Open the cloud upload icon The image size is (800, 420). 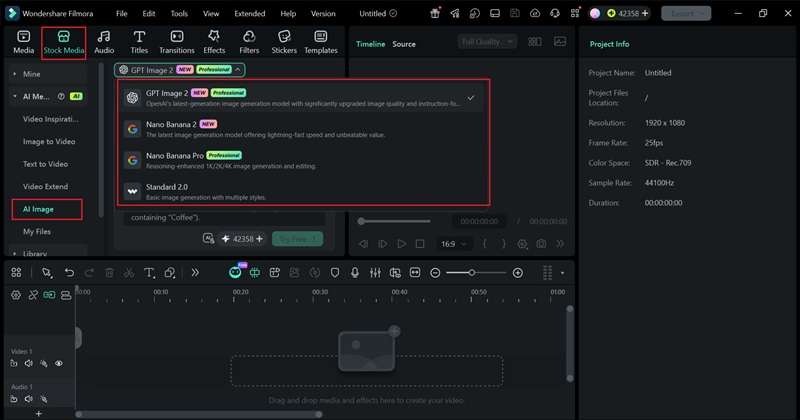(x=535, y=13)
